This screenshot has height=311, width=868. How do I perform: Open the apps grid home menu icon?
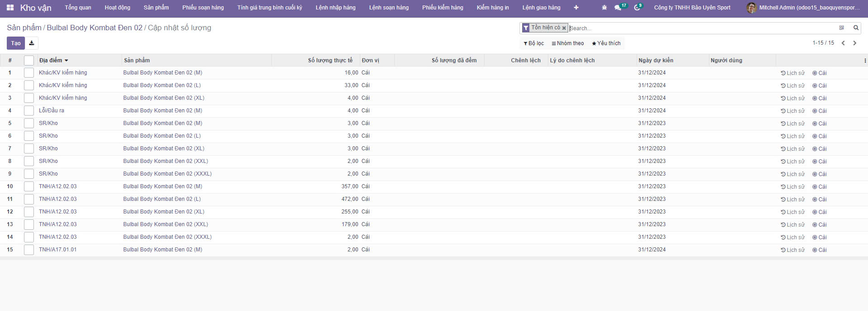tap(10, 8)
